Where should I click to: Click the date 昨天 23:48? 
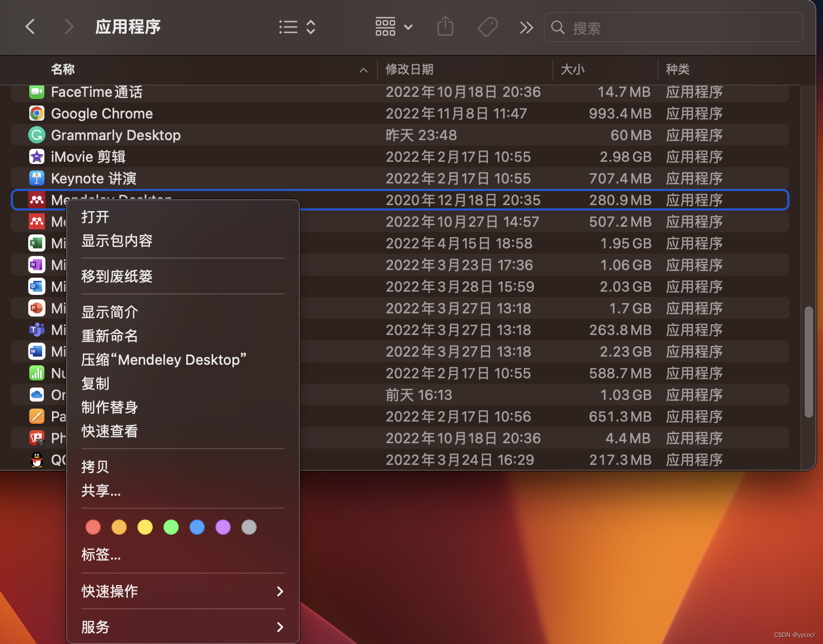pos(421,135)
